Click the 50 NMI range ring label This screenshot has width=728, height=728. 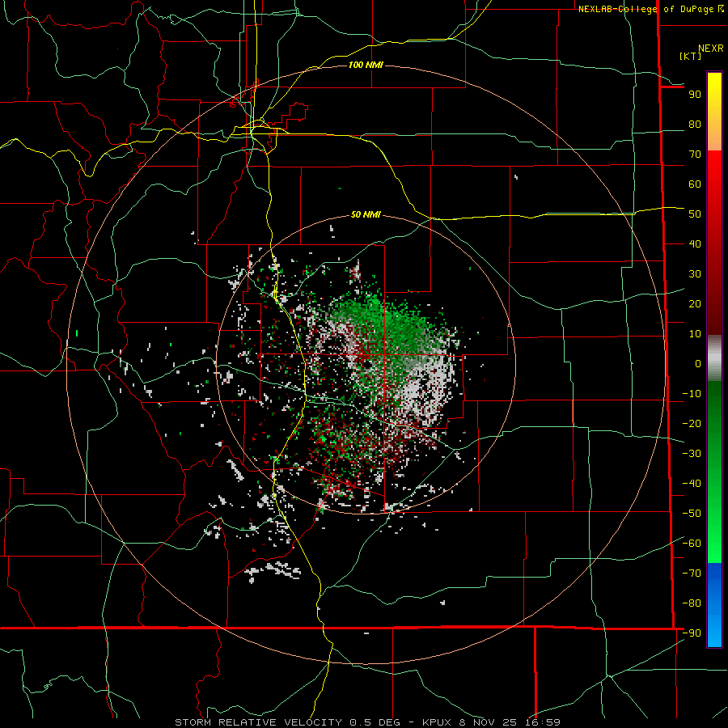[x=366, y=214]
